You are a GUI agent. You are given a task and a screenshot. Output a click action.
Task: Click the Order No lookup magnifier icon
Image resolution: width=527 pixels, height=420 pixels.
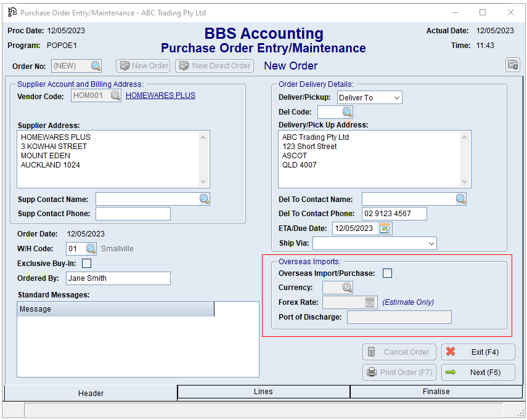96,66
